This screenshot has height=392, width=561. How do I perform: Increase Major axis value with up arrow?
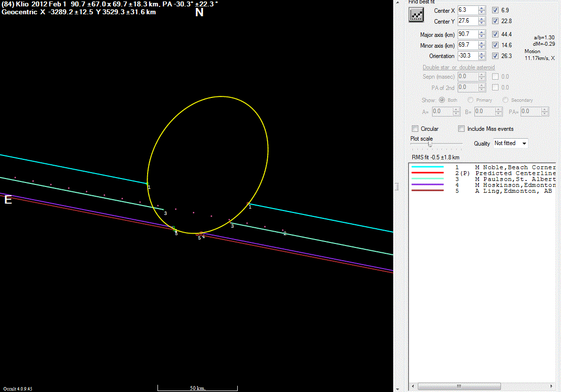coord(481,32)
